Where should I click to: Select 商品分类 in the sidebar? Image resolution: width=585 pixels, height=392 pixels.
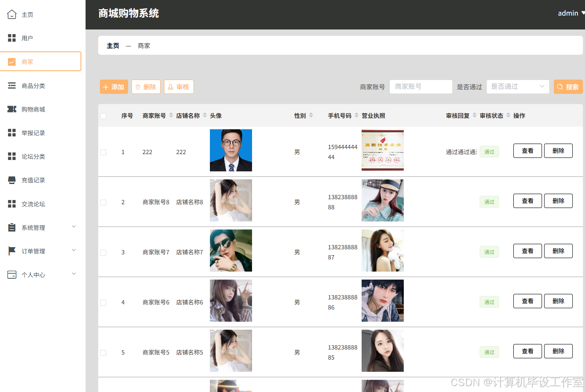[x=33, y=86]
